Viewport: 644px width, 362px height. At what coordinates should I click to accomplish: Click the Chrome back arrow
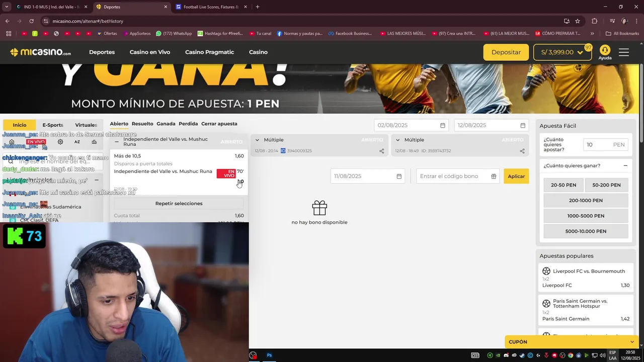tap(8, 21)
